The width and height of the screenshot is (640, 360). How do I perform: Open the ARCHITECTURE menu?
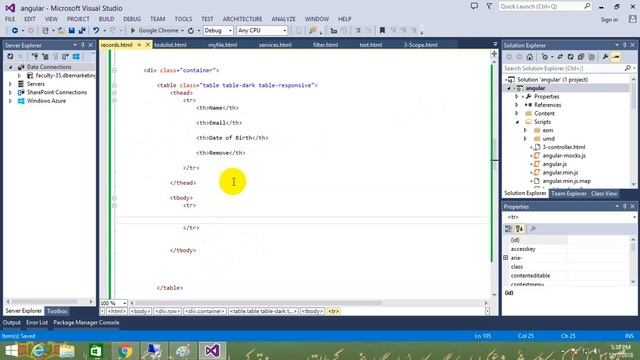point(242,19)
